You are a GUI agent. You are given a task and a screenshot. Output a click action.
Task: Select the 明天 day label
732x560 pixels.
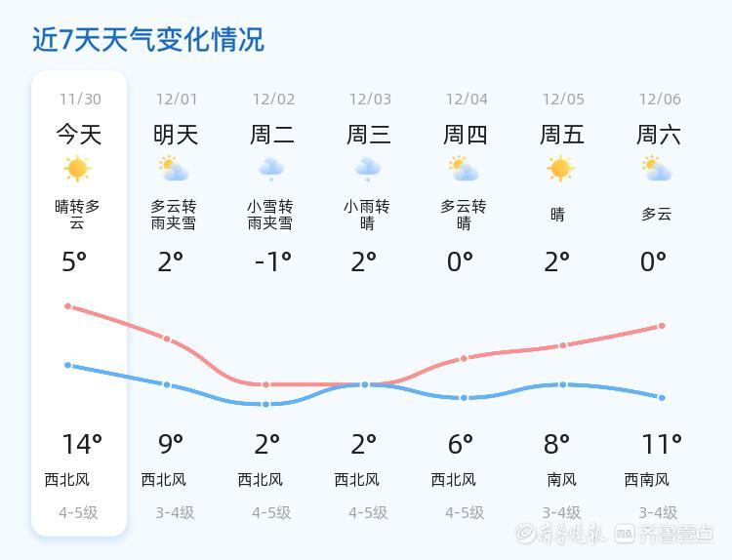point(176,134)
